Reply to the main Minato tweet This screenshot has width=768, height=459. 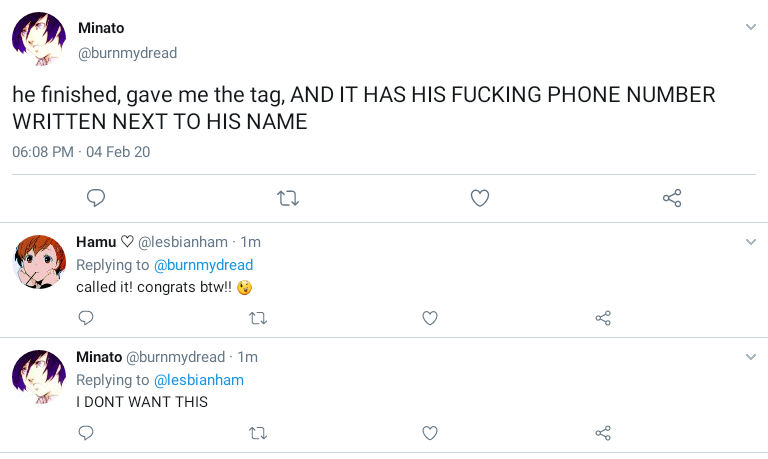tap(96, 198)
